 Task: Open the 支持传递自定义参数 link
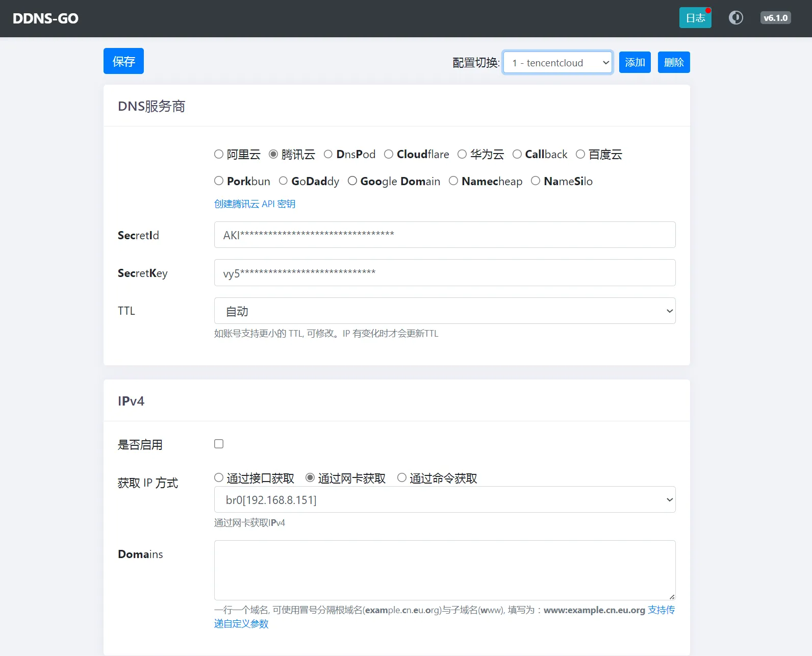pyautogui.click(x=661, y=610)
